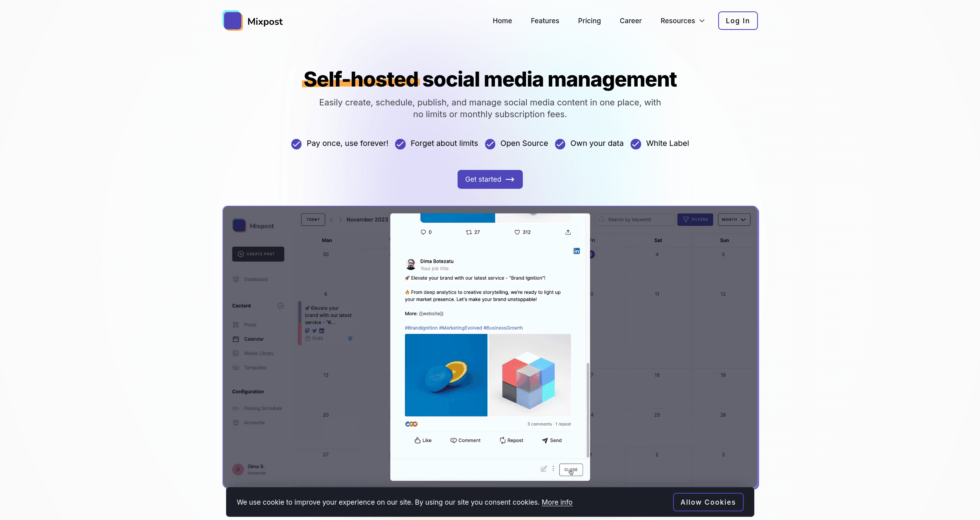Expand the Content section sidebar
The image size is (980, 520).
tap(280, 305)
